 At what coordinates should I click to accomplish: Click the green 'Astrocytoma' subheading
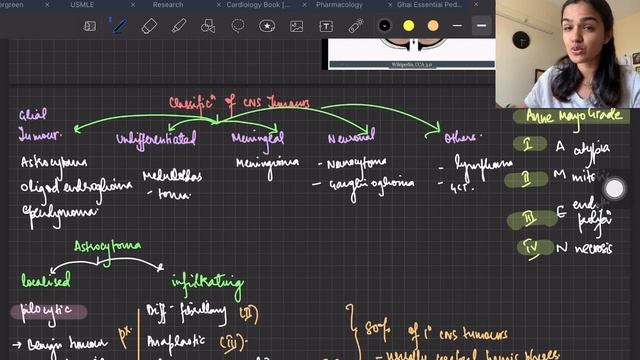pos(108,248)
